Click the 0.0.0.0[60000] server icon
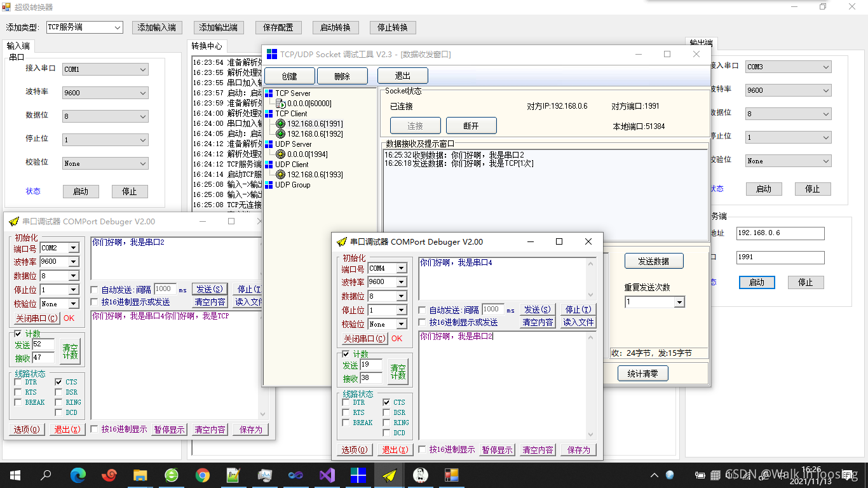The image size is (868, 488). (x=280, y=104)
